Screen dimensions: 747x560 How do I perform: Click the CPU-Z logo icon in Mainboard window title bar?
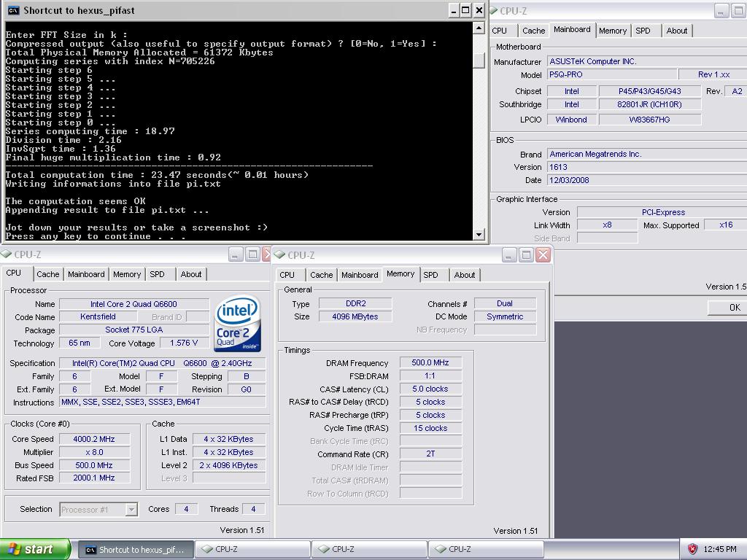494,10
